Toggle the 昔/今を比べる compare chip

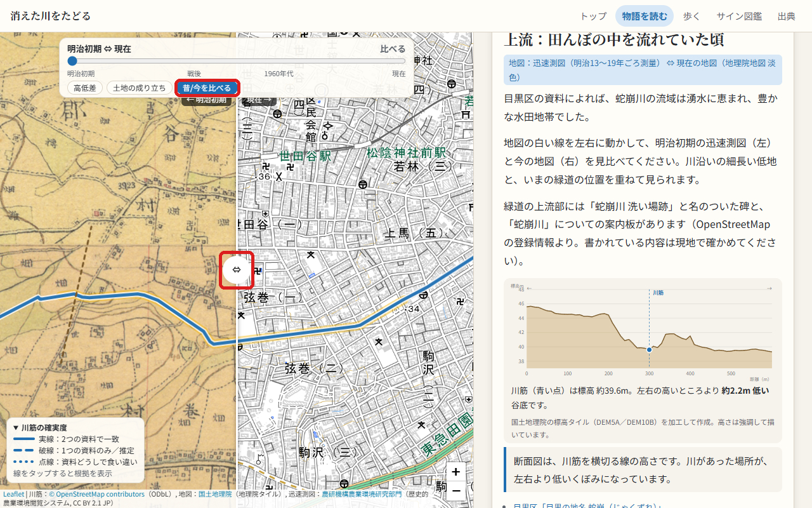click(207, 88)
